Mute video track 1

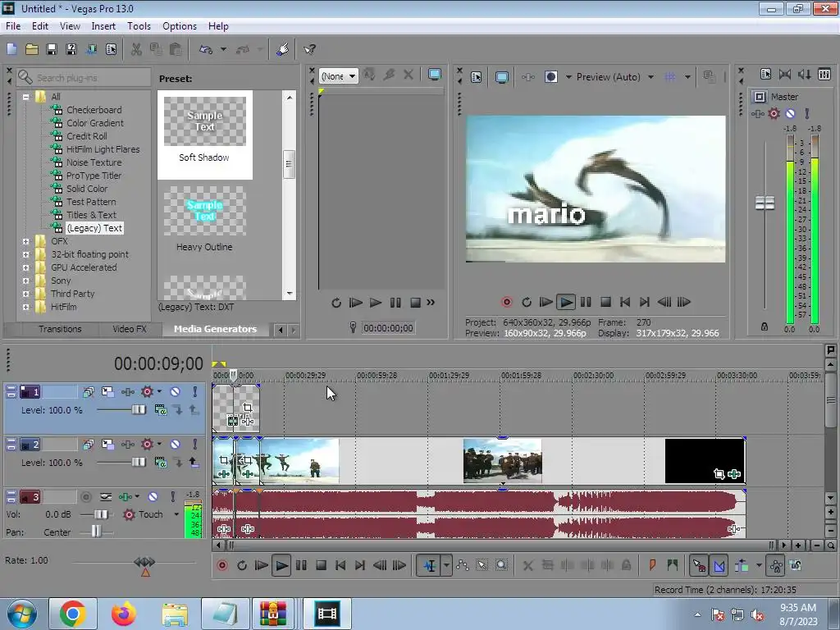tap(175, 391)
